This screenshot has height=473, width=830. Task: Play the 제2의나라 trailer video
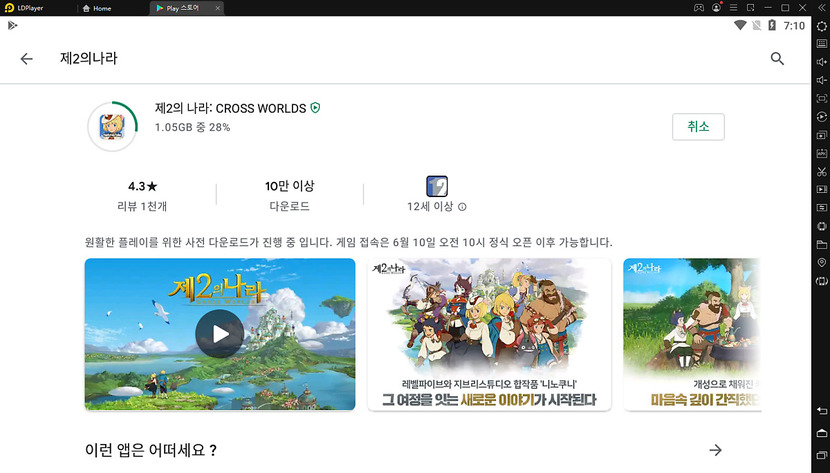click(x=220, y=334)
